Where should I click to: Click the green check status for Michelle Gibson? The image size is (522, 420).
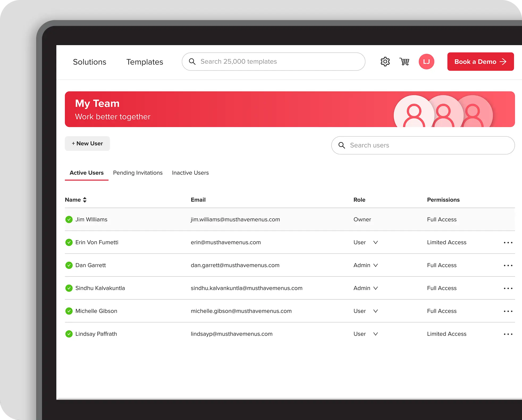coord(69,311)
